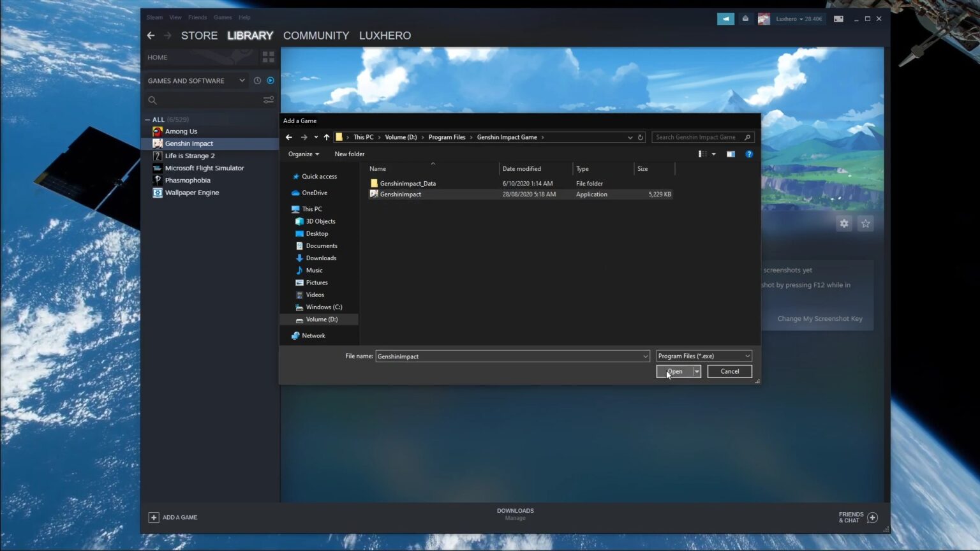Open the COMMUNITY tab in Steam
The height and width of the screenshot is (551, 980).
316,36
